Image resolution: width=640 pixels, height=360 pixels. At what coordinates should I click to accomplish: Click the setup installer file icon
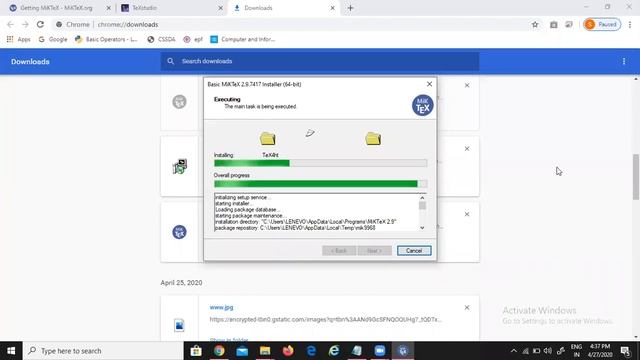pyautogui.click(x=180, y=166)
